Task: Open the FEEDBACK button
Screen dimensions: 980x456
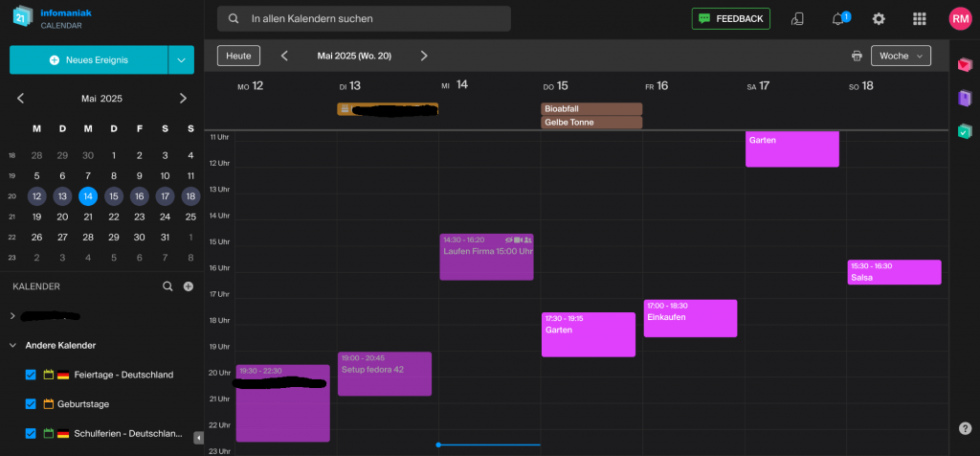Action: 730,19
